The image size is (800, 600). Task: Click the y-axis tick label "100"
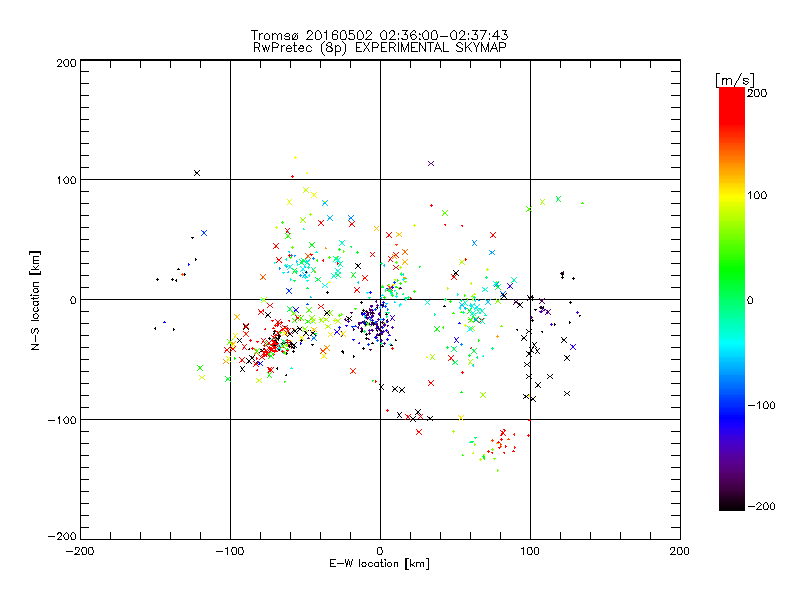coord(66,180)
